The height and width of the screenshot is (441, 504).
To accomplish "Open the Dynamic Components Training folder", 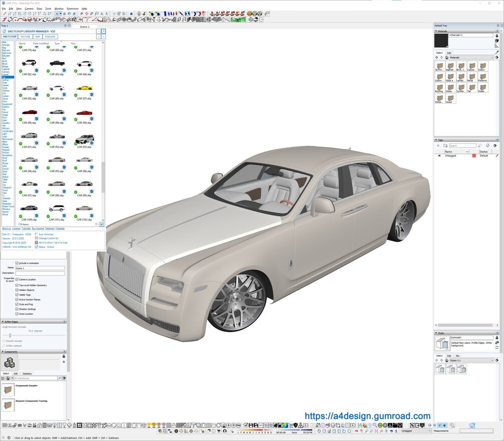I will [8, 405].
